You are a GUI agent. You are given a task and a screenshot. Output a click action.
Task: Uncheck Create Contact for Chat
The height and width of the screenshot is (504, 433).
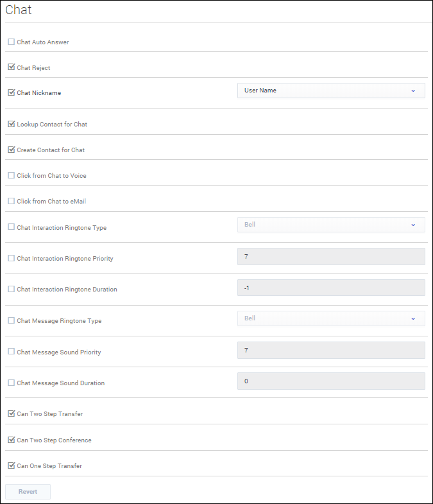point(11,150)
